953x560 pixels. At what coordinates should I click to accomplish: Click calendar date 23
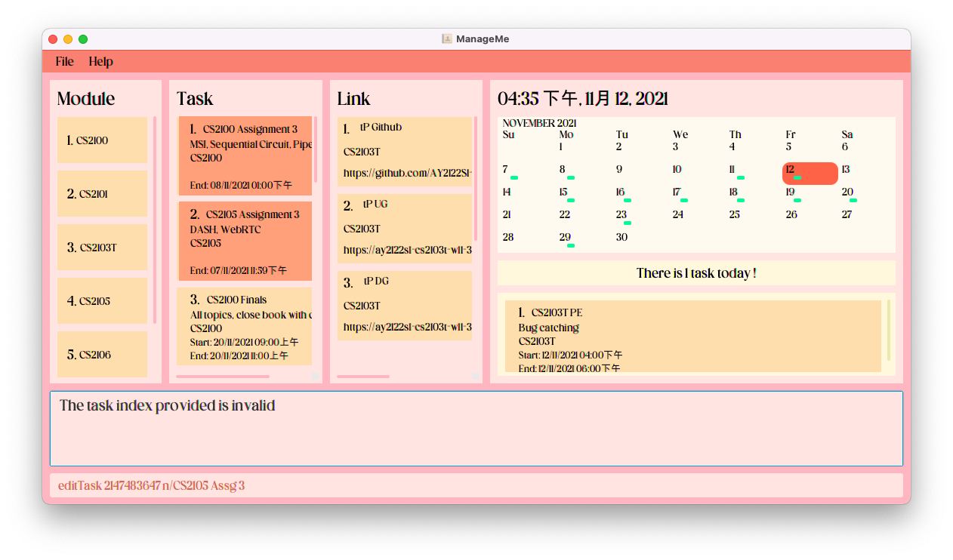(x=621, y=214)
